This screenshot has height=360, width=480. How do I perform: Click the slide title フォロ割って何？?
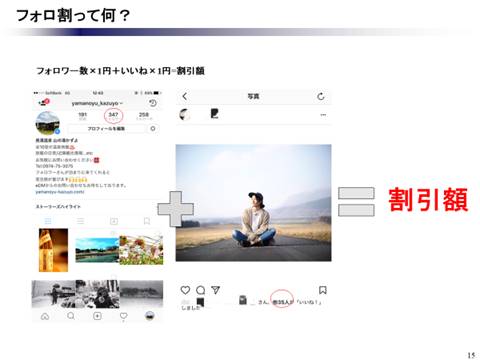tap(73, 15)
